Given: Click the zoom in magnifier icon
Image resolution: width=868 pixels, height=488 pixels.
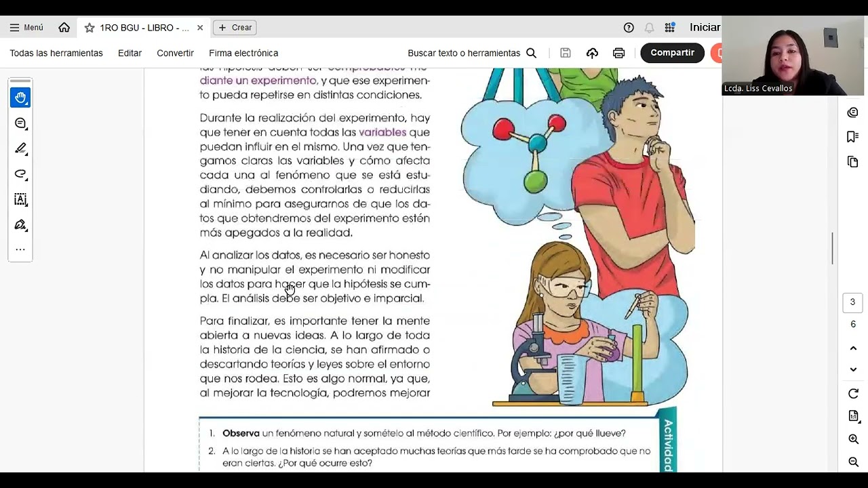Looking at the screenshot, I should click(x=853, y=439).
